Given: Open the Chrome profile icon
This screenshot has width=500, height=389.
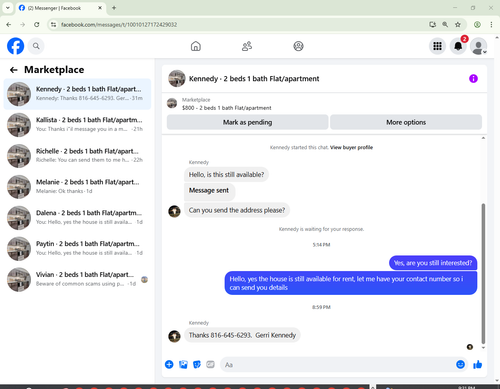Looking at the screenshot, I should (x=477, y=25).
